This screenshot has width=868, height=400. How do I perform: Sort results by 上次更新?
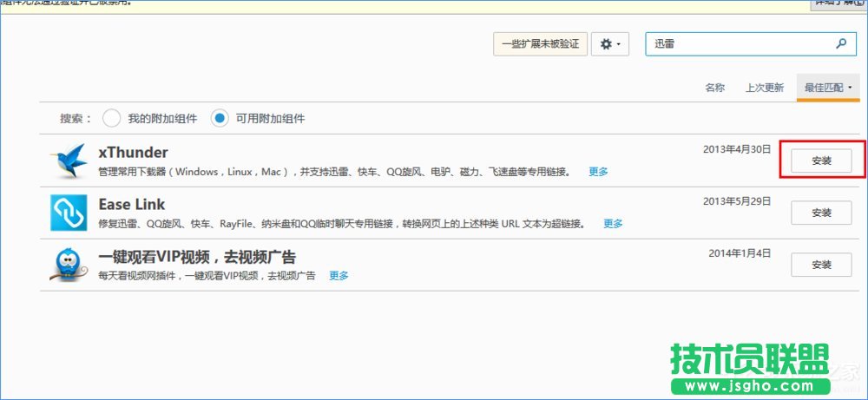point(765,88)
